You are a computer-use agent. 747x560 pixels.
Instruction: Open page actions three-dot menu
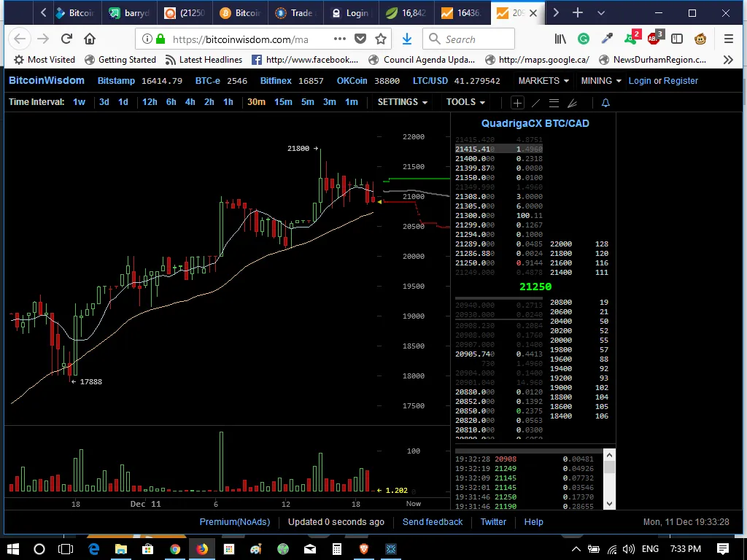point(340,39)
